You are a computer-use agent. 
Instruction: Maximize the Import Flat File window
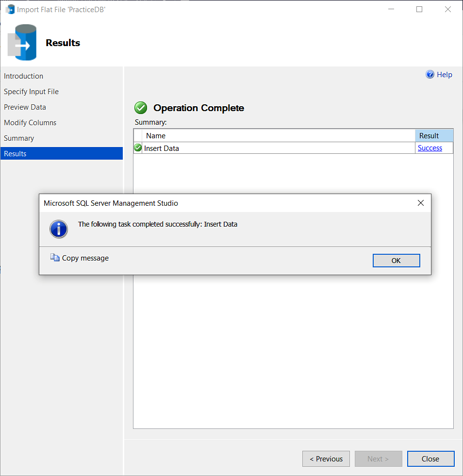tap(419, 9)
